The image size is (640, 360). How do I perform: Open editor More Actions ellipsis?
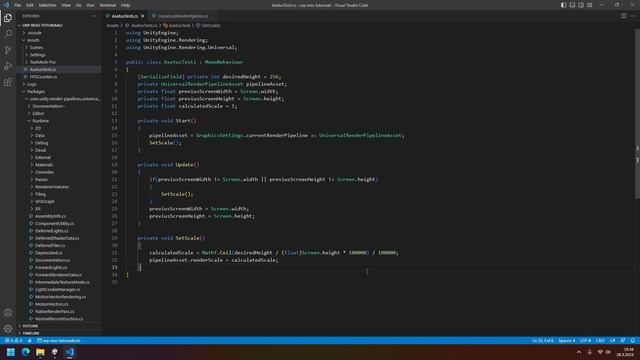[x=633, y=16]
